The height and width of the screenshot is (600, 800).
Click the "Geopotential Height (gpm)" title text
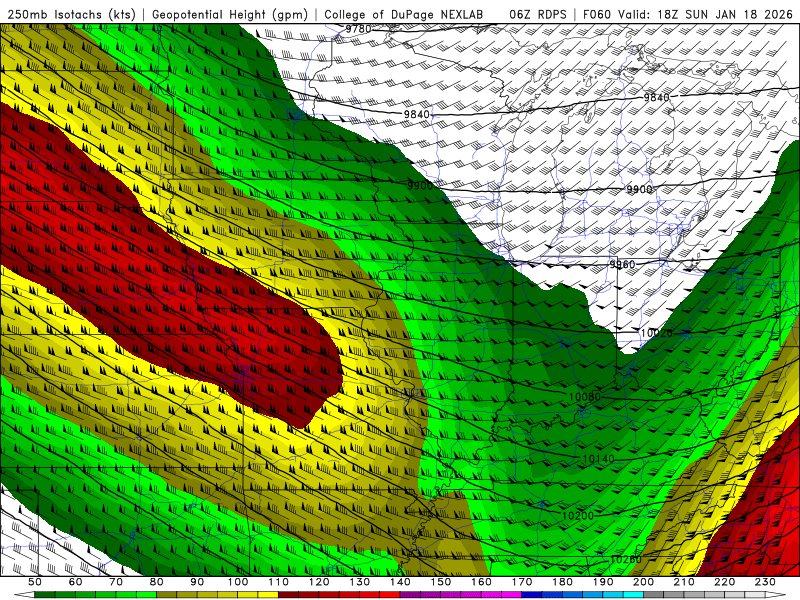[x=230, y=15]
